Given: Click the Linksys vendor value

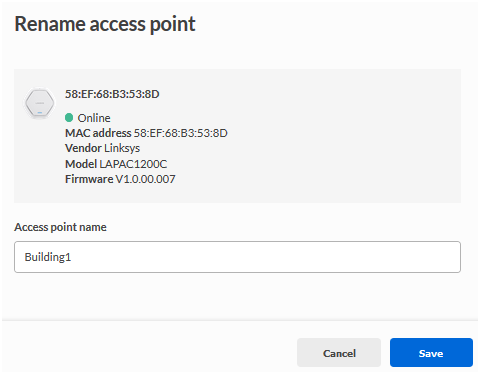Looking at the screenshot, I should click(122, 148).
